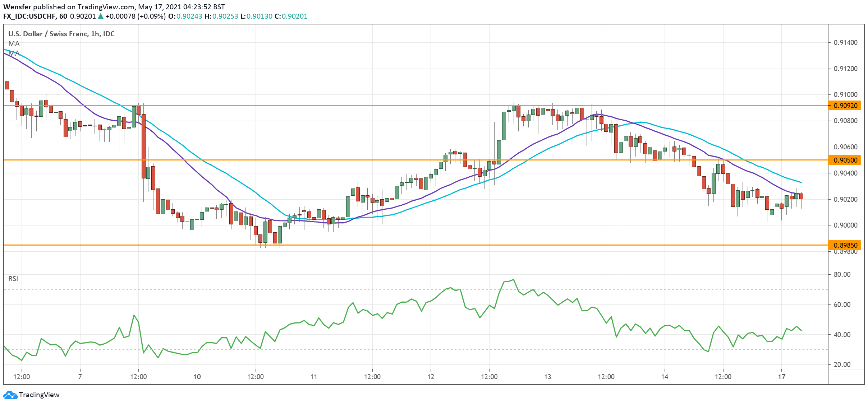
Task: Click the May 17 timestamp header
Action: (151, 6)
